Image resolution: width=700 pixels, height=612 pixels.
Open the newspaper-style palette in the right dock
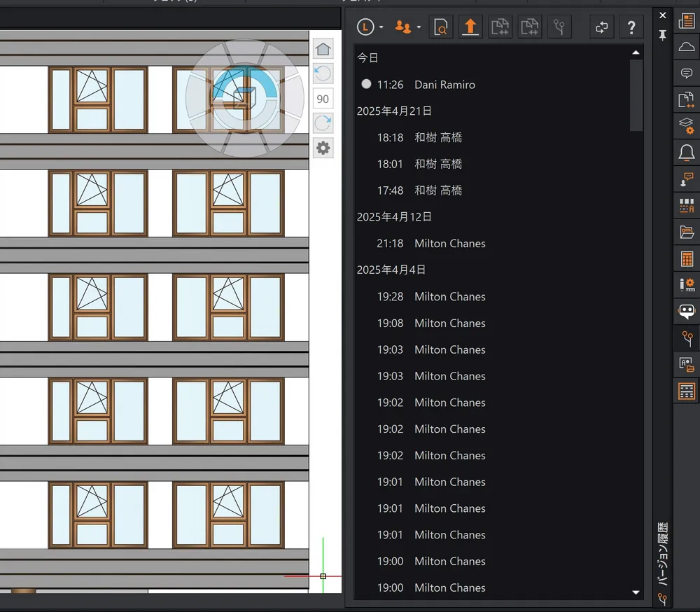coord(686,20)
